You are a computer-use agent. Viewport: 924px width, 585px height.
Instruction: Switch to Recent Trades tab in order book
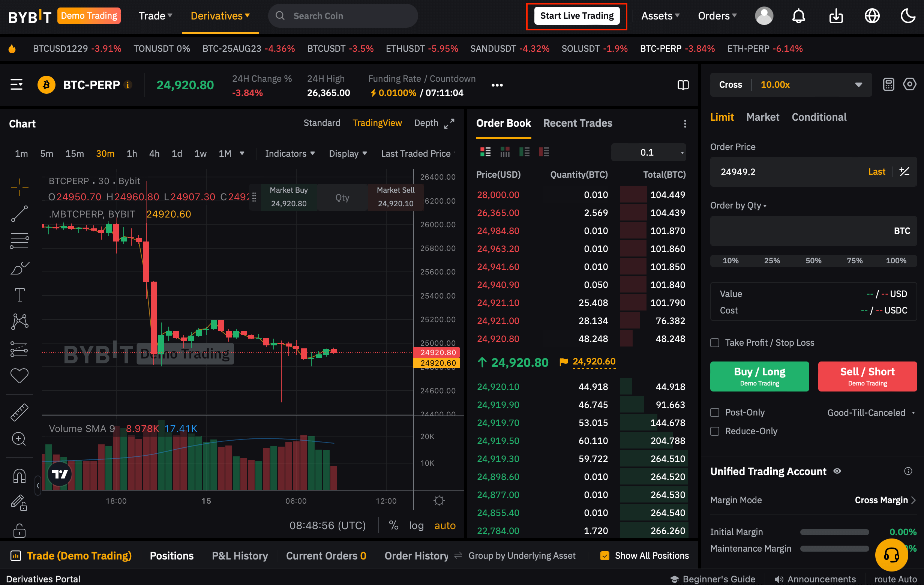pos(577,123)
